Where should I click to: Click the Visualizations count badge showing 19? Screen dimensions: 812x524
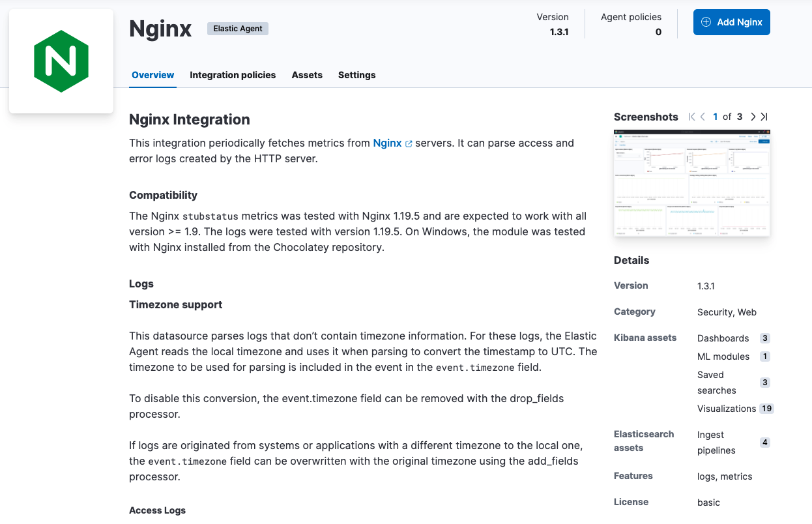click(x=766, y=409)
